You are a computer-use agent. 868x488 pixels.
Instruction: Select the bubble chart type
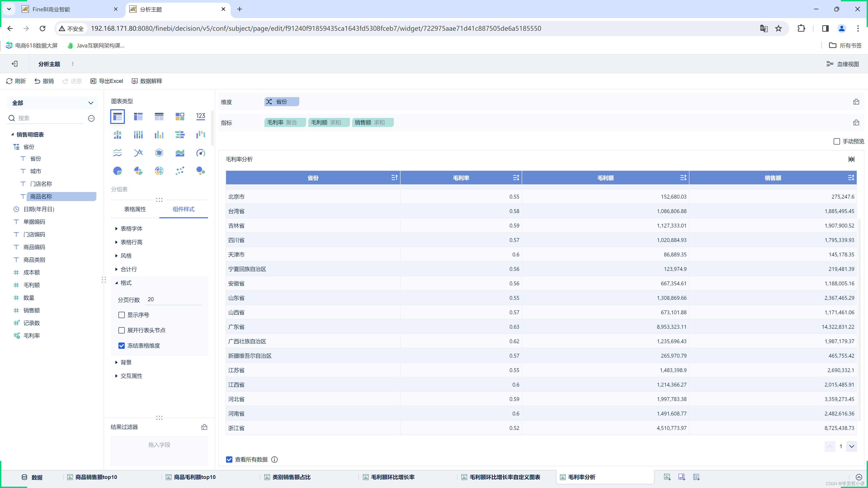[200, 171]
